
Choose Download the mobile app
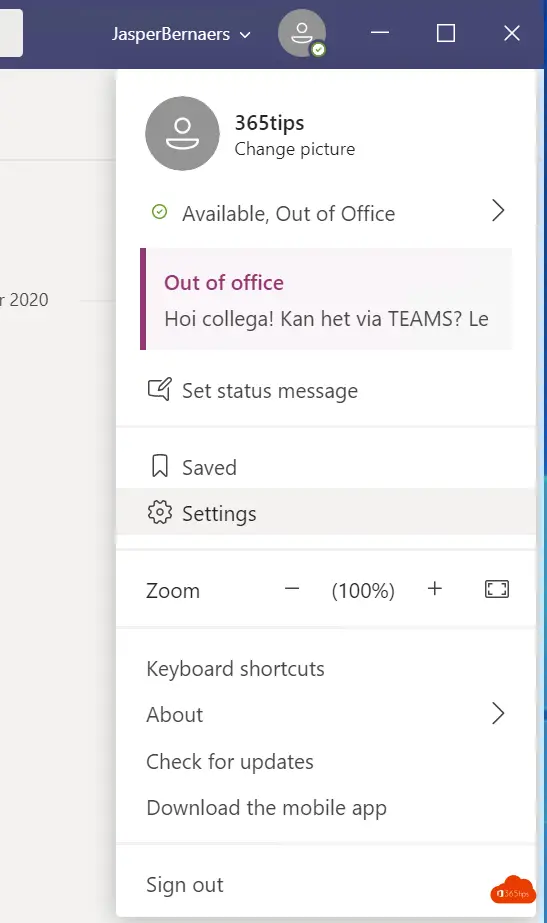[266, 808]
